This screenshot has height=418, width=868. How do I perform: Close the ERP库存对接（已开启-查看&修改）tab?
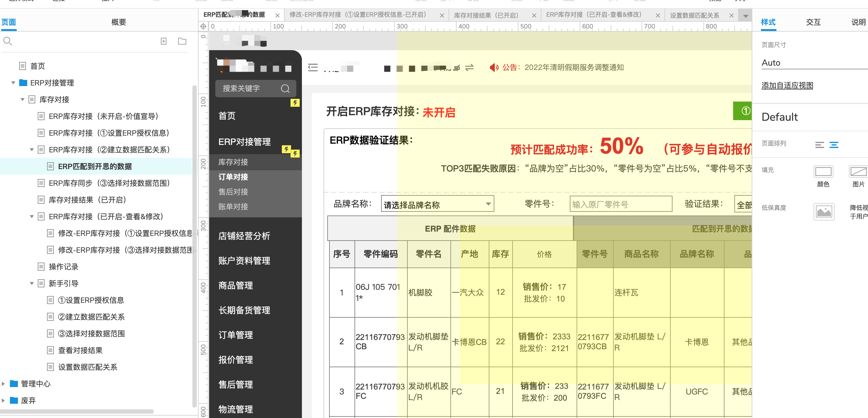tap(658, 15)
